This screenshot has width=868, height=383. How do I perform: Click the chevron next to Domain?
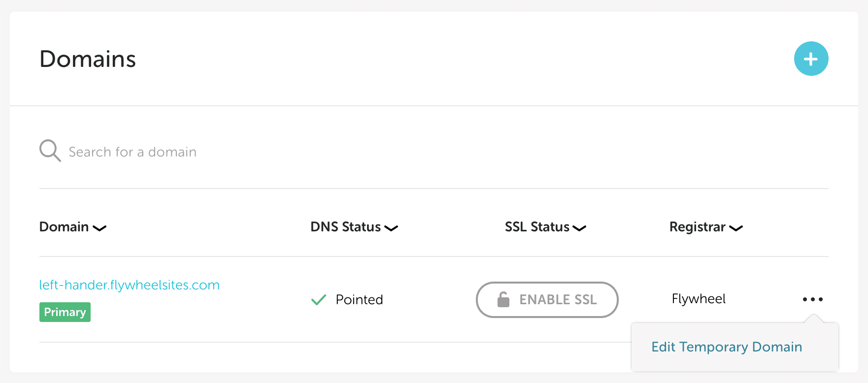point(100,228)
